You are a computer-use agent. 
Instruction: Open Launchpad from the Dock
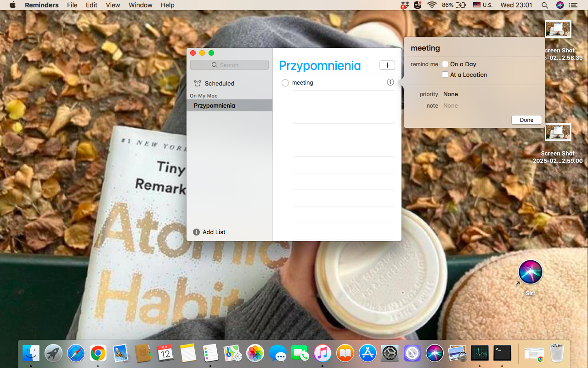coord(53,353)
